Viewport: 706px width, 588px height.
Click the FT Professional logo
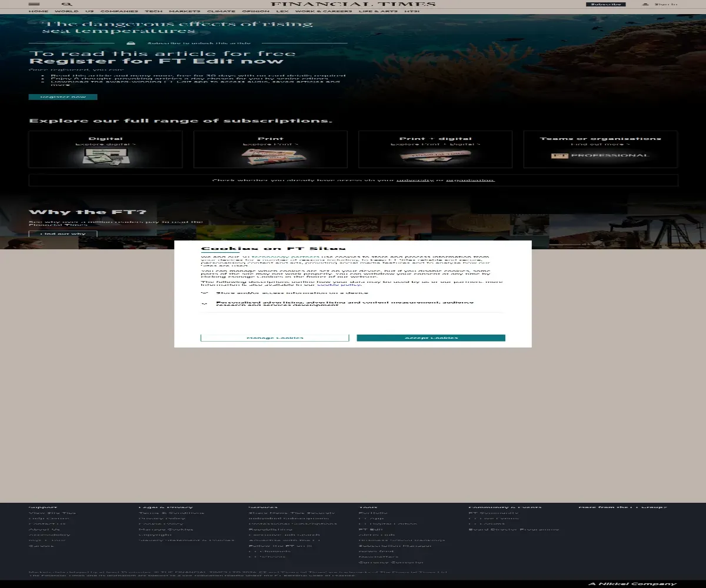point(600,156)
